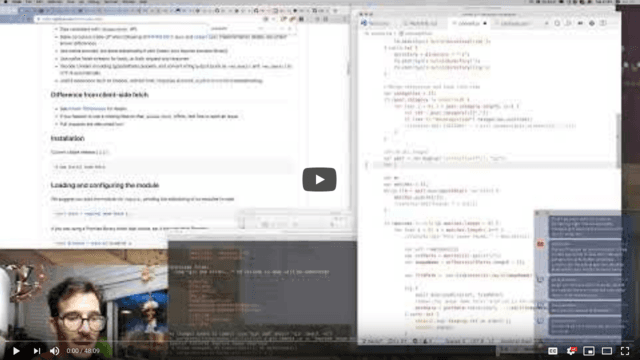Viewport: 640px width, 360px height.
Task: Toggle closed captions CC
Action: (553, 351)
